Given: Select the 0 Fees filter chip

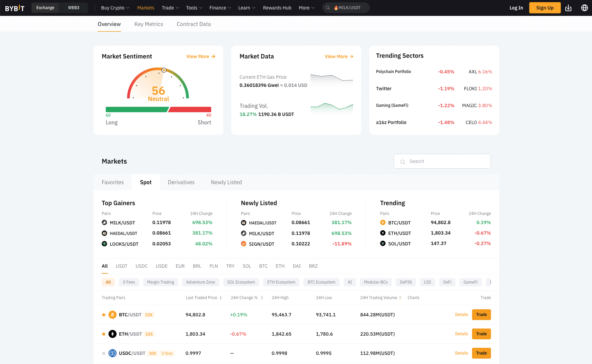Looking at the screenshot, I should (129, 282).
